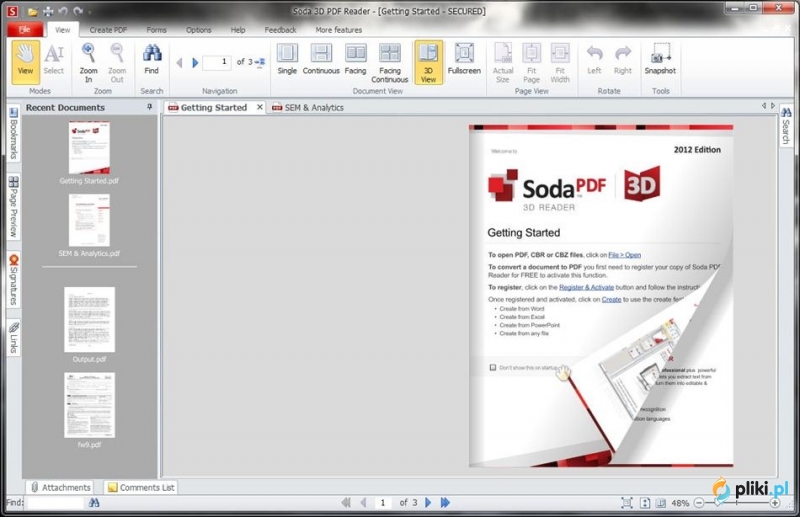Activate the Select text tool
Screen dimensions: 800x517
54,62
